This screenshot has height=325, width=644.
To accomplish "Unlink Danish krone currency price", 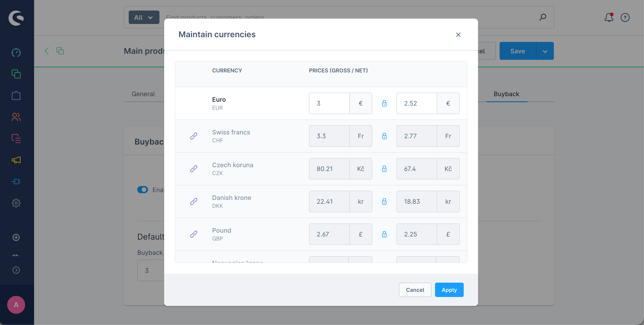I will tap(194, 201).
